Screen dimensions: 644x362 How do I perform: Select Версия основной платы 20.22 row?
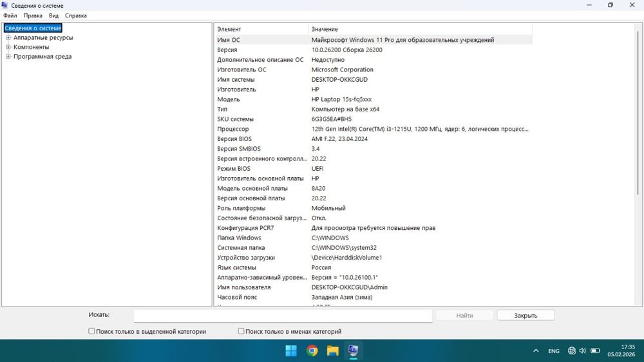374,198
